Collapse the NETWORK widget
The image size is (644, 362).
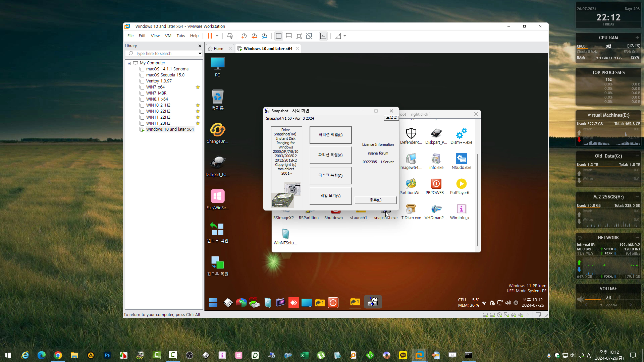click(637, 238)
